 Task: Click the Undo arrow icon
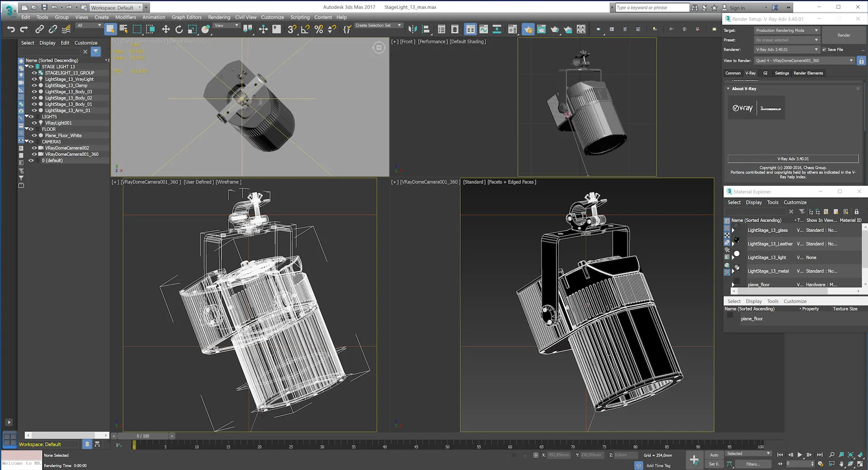coord(11,29)
